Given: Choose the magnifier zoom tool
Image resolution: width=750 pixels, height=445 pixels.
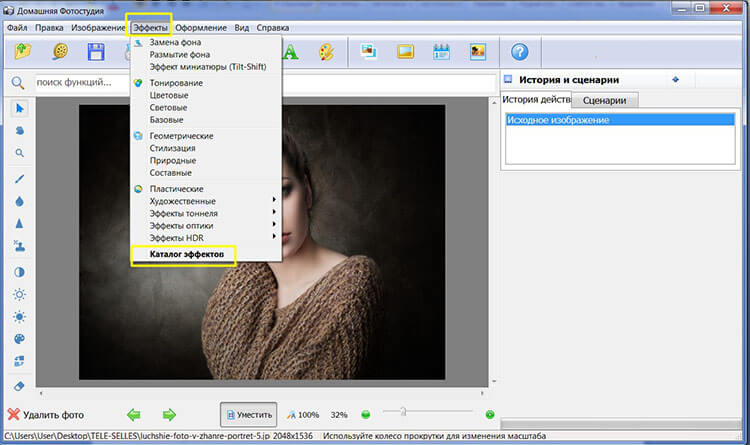Looking at the screenshot, I should click(x=19, y=153).
